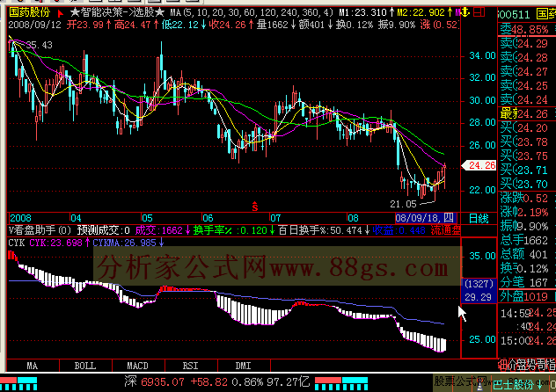Click the (1327) 29.29 blue value box
The height and width of the screenshot is (392, 556).
click(479, 290)
